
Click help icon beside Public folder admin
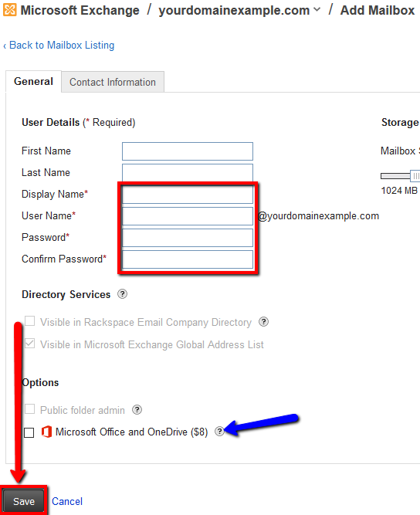[137, 409]
